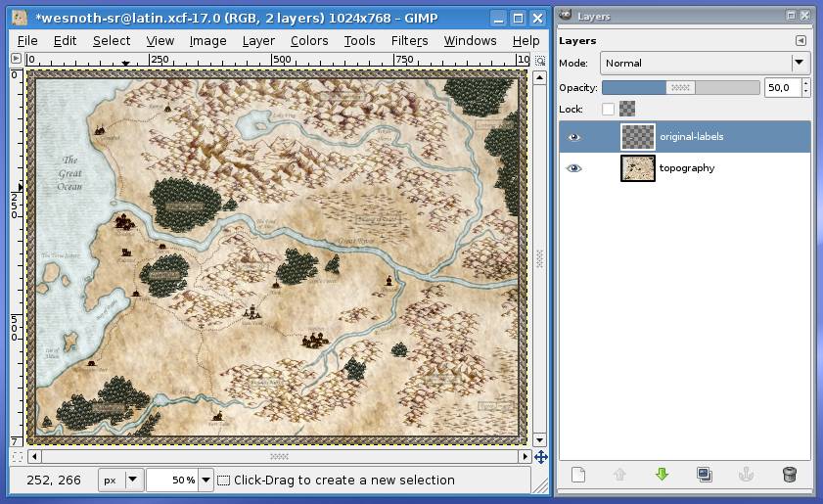Toggle lock alpha channel checkerboard button

(627, 109)
